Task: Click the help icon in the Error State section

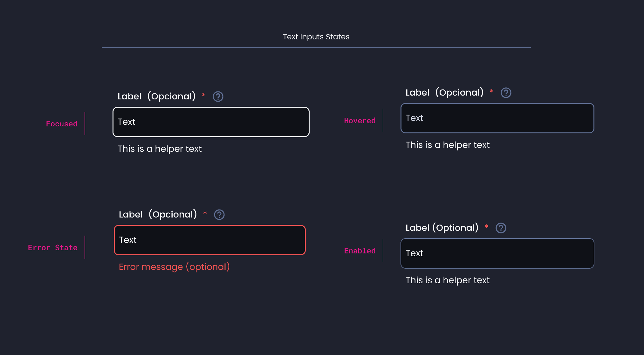Action: point(219,215)
